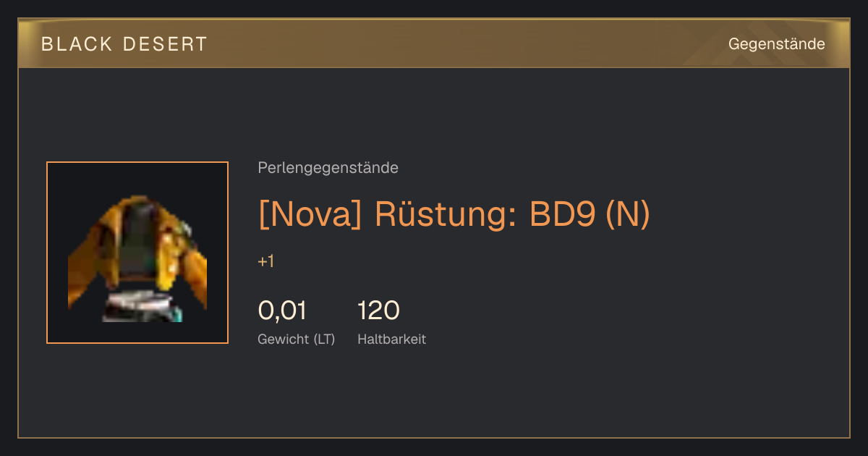
Task: Click the 0,01 weight value
Action: click(282, 311)
